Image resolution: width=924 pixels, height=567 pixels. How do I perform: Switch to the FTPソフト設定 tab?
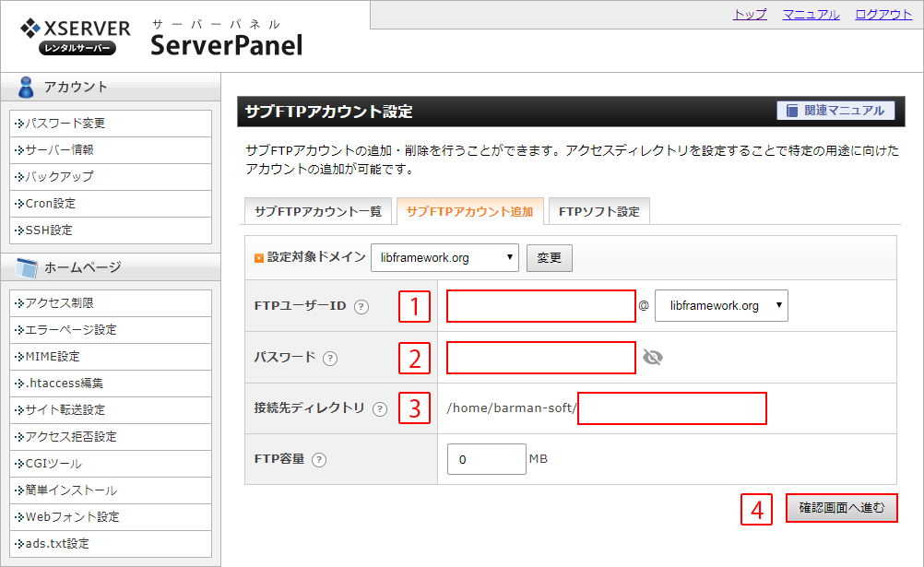pyautogui.click(x=600, y=211)
